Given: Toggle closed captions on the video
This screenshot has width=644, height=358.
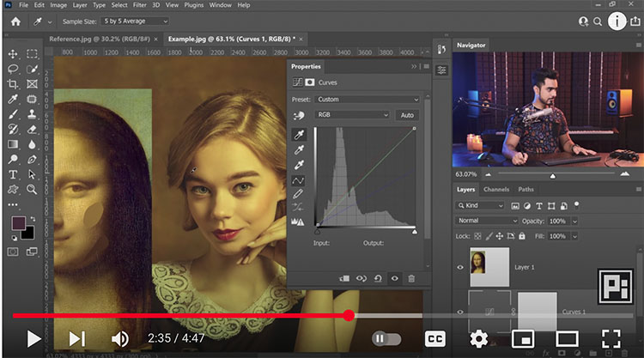Looking at the screenshot, I should tap(434, 338).
